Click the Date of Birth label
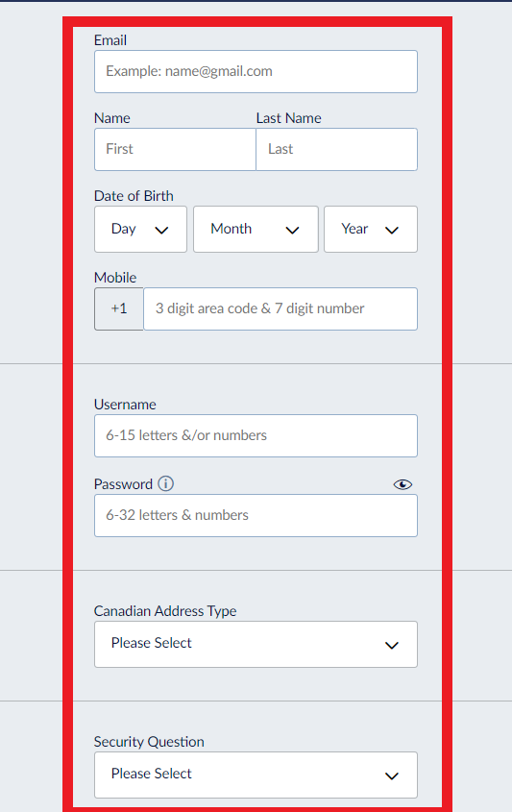The height and width of the screenshot is (812, 512). coord(134,196)
